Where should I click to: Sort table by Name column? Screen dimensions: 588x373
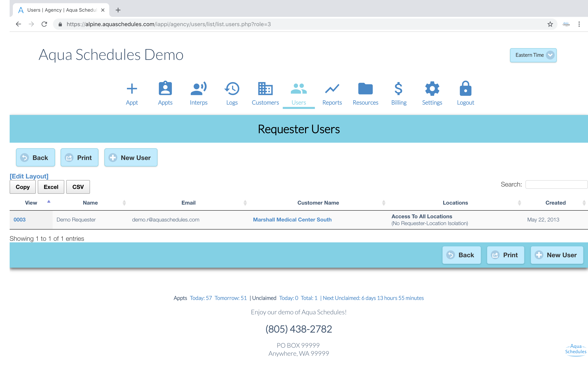(90, 203)
